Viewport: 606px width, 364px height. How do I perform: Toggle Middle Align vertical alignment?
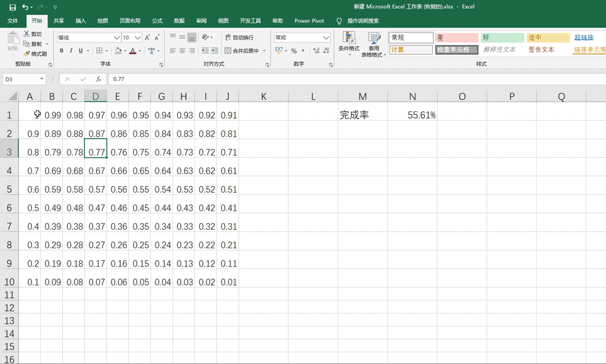point(182,37)
